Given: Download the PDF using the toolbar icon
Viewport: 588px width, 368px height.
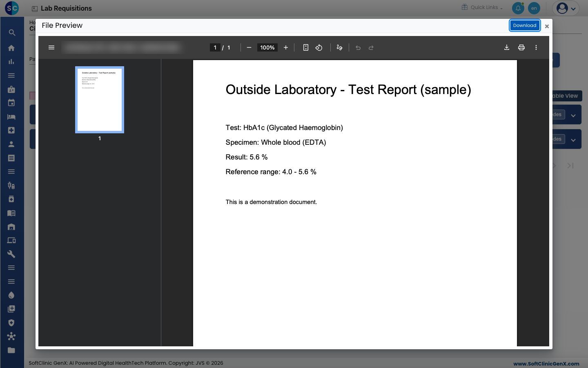Looking at the screenshot, I should coord(507,47).
